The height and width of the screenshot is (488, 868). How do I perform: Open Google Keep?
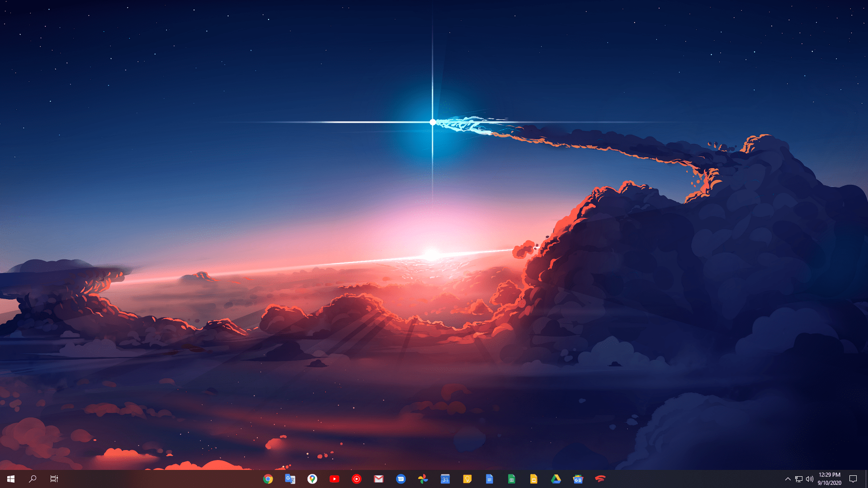(x=467, y=479)
